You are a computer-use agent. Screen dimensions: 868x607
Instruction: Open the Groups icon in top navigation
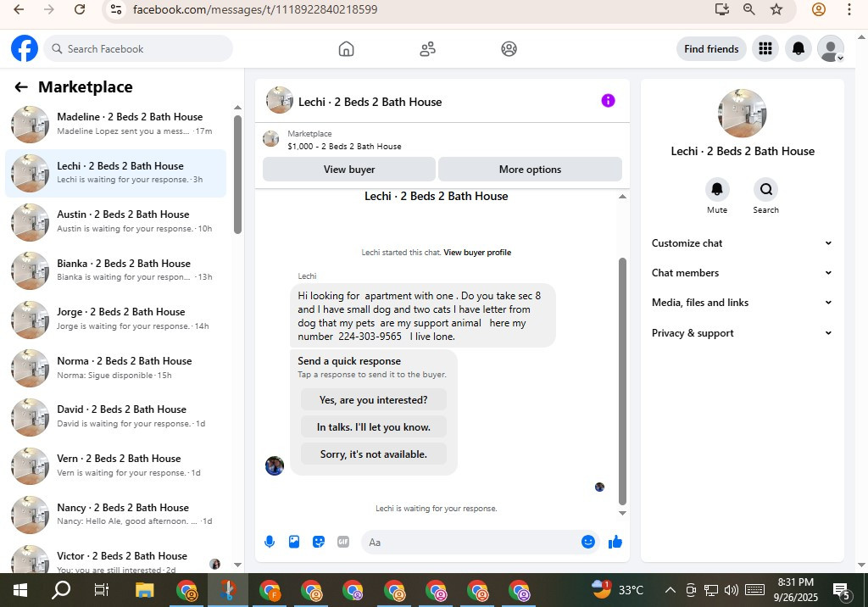[x=509, y=48]
